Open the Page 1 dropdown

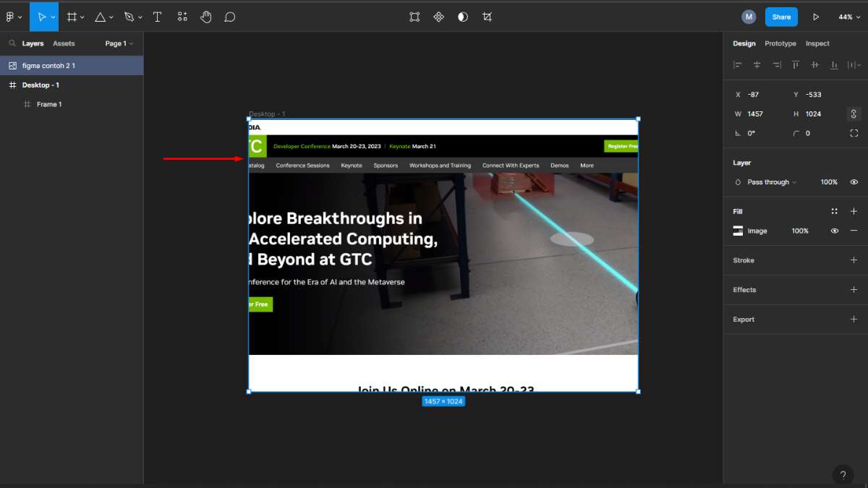click(x=119, y=43)
